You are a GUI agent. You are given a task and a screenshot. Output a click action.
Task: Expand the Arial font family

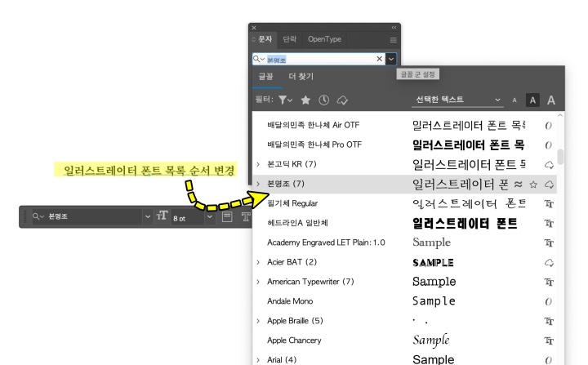point(258,360)
